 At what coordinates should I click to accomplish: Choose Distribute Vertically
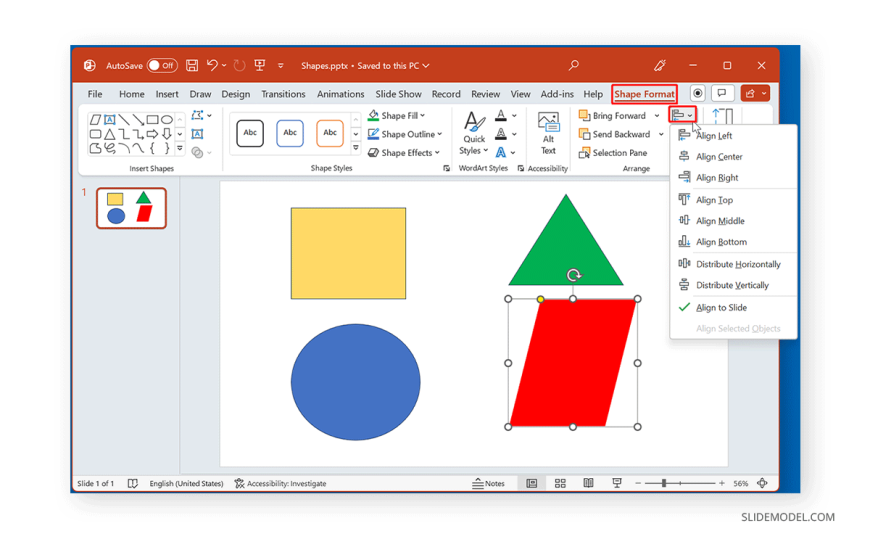[734, 285]
